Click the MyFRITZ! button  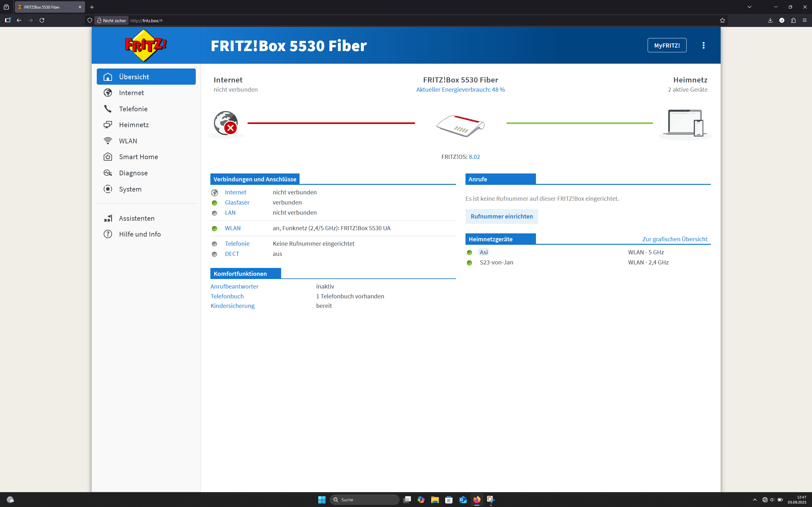(x=667, y=45)
